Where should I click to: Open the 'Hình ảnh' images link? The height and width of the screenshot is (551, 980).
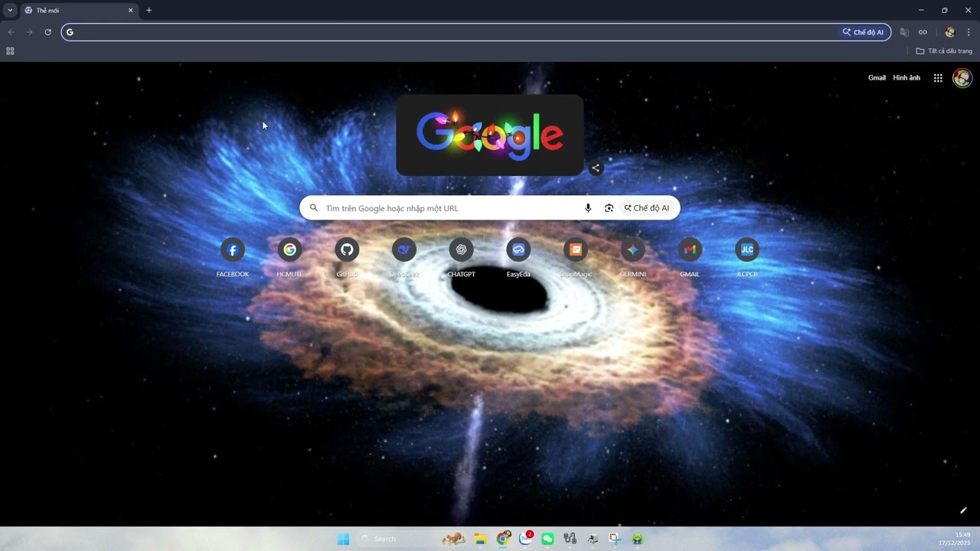(x=906, y=78)
